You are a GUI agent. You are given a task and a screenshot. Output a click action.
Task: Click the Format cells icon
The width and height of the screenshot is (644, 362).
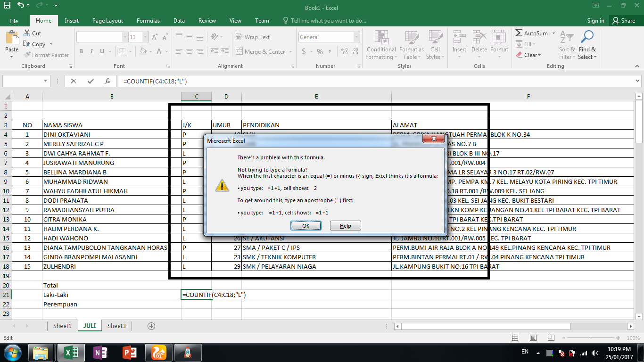point(499,37)
